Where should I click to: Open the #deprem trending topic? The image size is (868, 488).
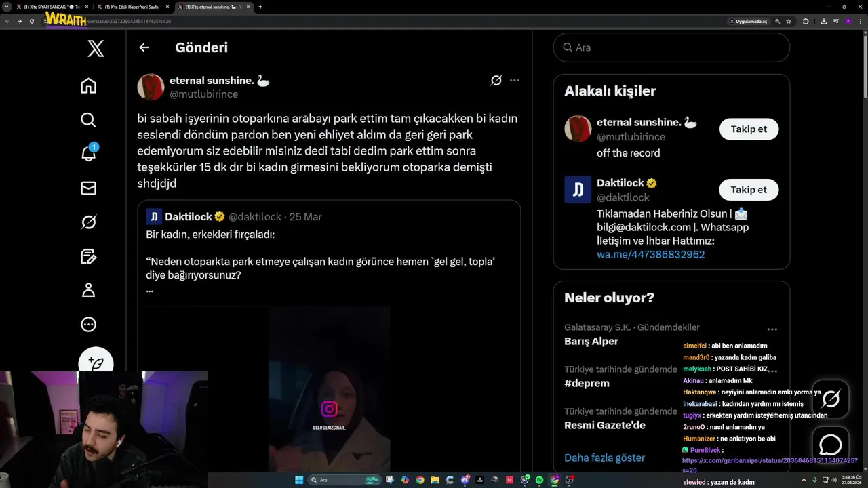click(x=587, y=384)
